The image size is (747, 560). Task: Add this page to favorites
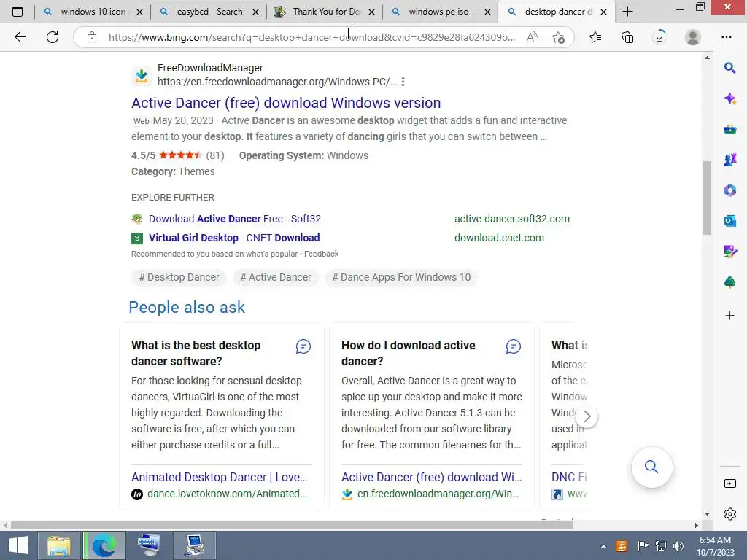pos(558,37)
